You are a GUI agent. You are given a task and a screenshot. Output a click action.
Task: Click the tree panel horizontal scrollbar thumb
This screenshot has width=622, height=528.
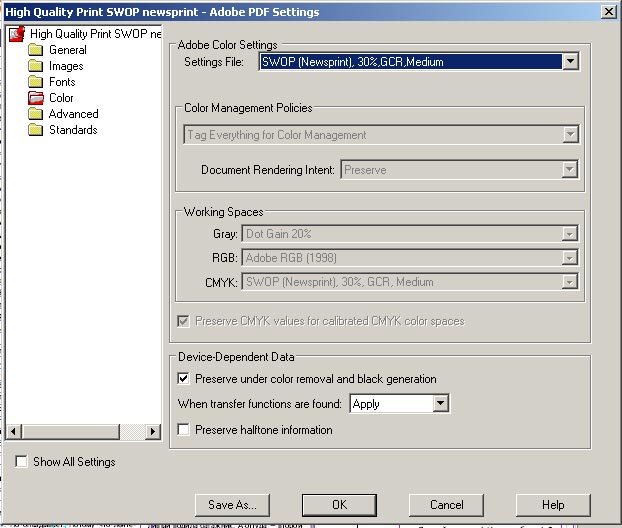coord(71,431)
